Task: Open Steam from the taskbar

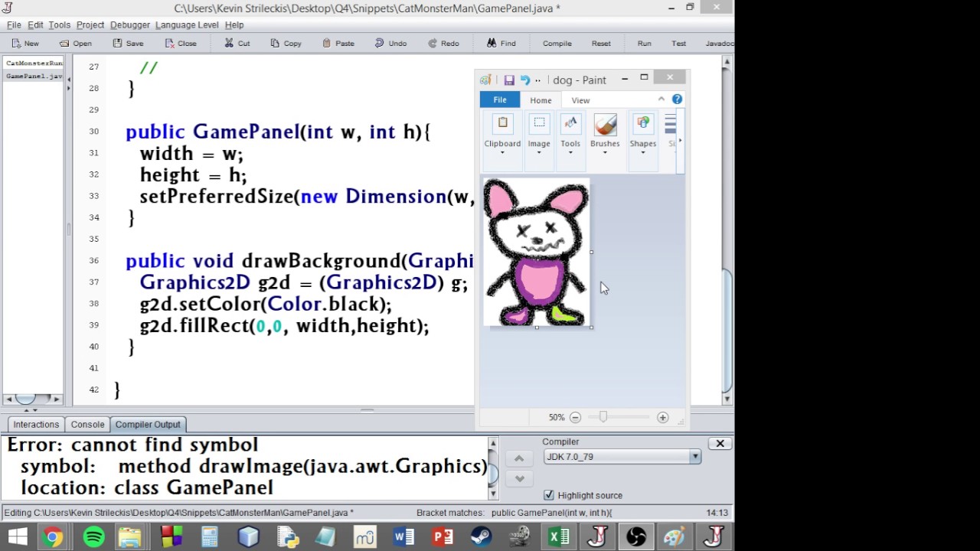Action: coord(481,536)
